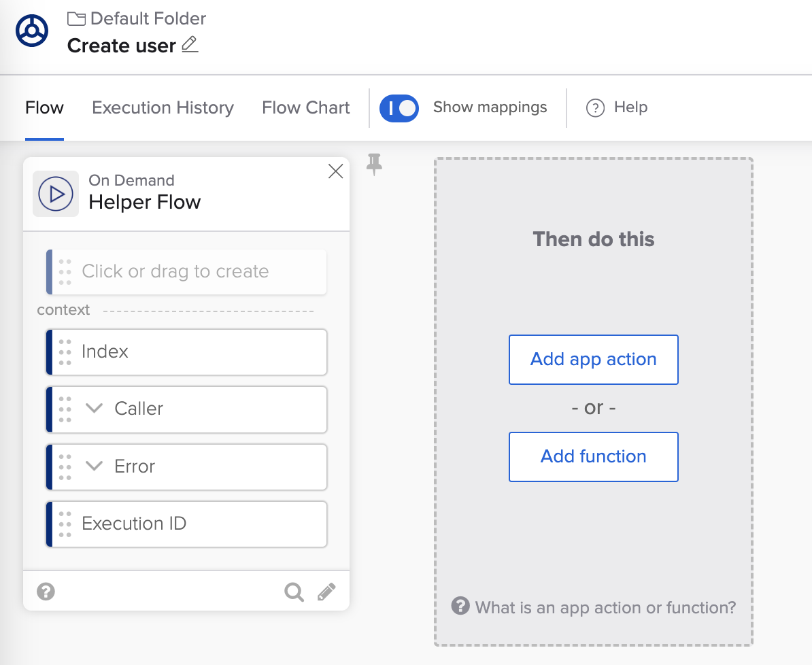Open the help question mark on Helper Flow card
This screenshot has height=665, width=812.
tap(46, 592)
